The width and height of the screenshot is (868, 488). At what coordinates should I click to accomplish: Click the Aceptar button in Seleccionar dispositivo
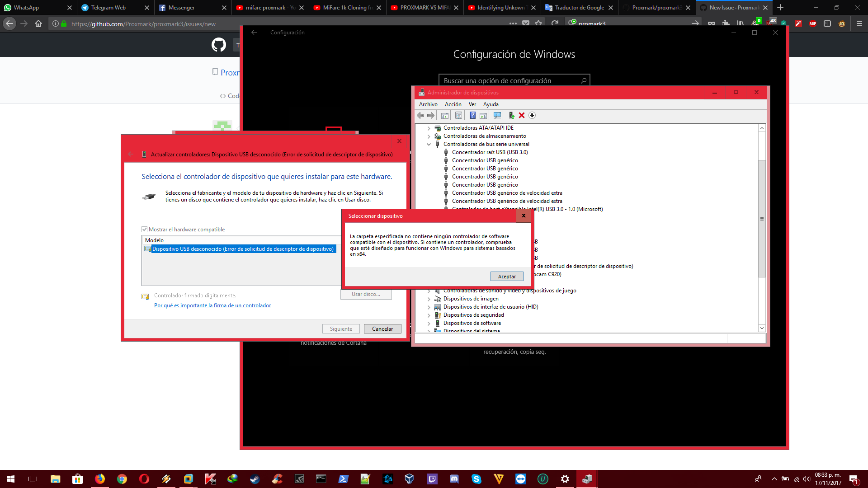(x=506, y=276)
